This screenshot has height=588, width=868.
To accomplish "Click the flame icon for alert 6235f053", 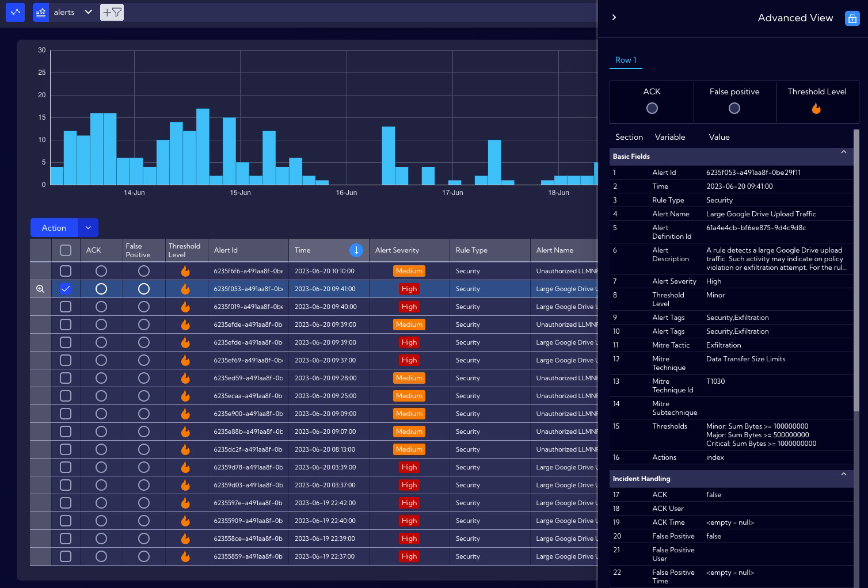I will click(185, 289).
